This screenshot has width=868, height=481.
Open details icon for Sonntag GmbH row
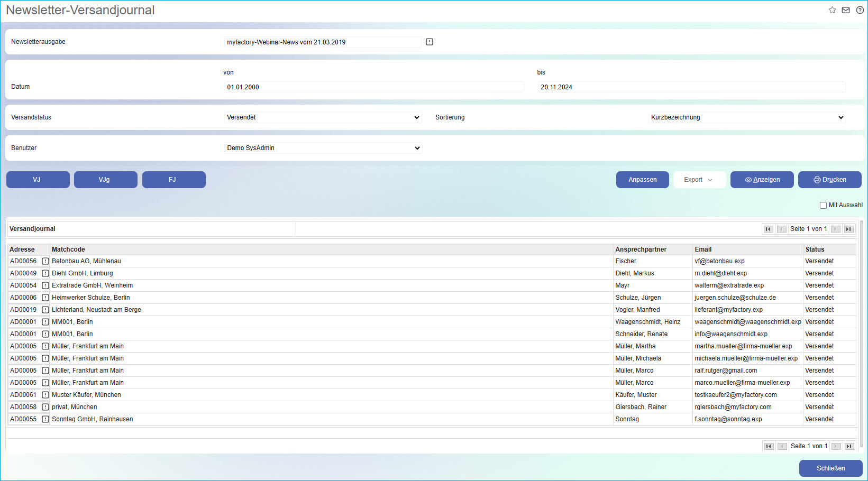coord(45,419)
